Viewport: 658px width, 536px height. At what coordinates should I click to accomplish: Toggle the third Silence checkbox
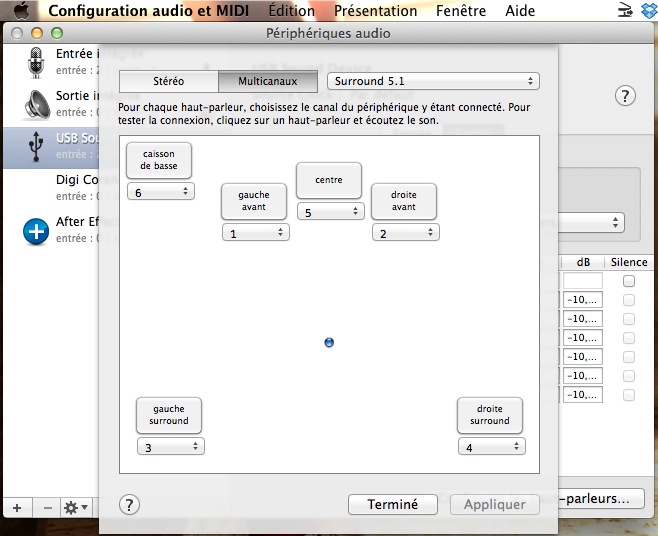pyautogui.click(x=629, y=319)
